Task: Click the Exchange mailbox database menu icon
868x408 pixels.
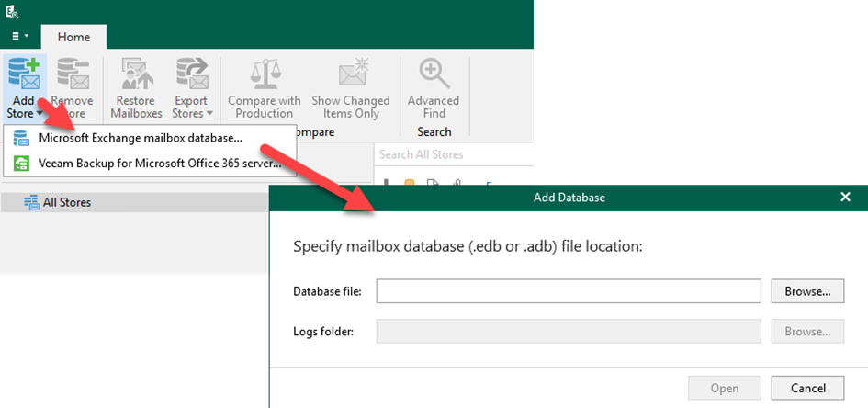Action: click(20, 138)
